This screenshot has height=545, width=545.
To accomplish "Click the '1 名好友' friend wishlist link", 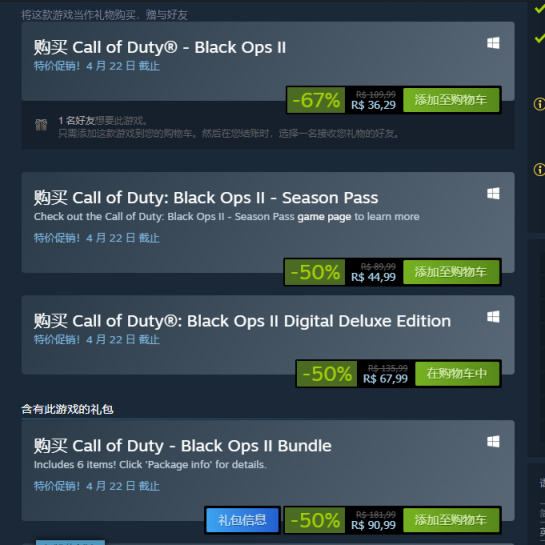I will coord(76,121).
